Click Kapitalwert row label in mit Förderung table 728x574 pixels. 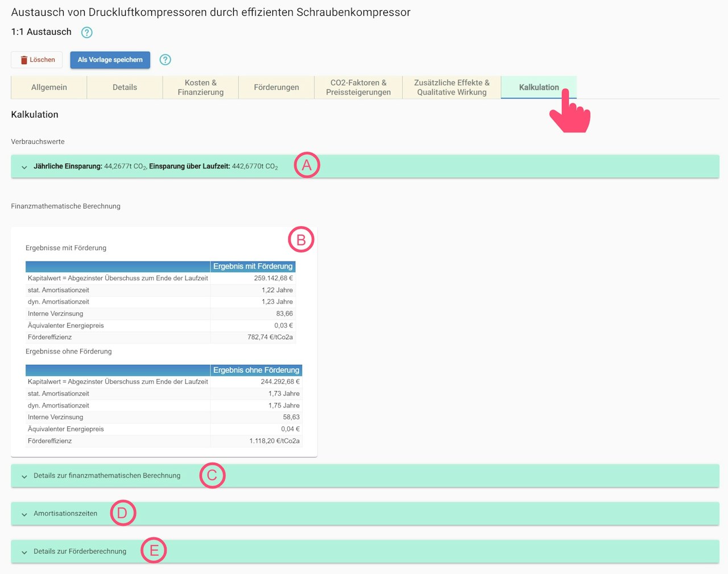[118, 278]
